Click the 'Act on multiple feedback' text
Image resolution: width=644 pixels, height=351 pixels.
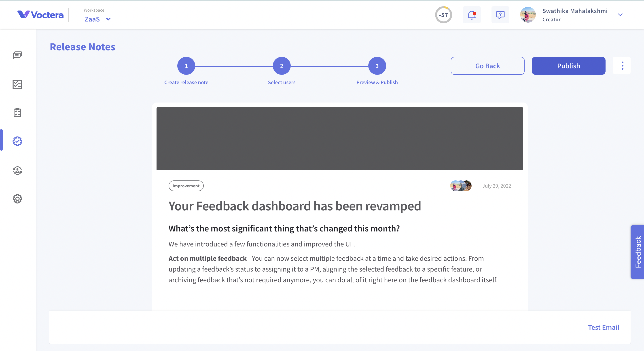[208, 258]
